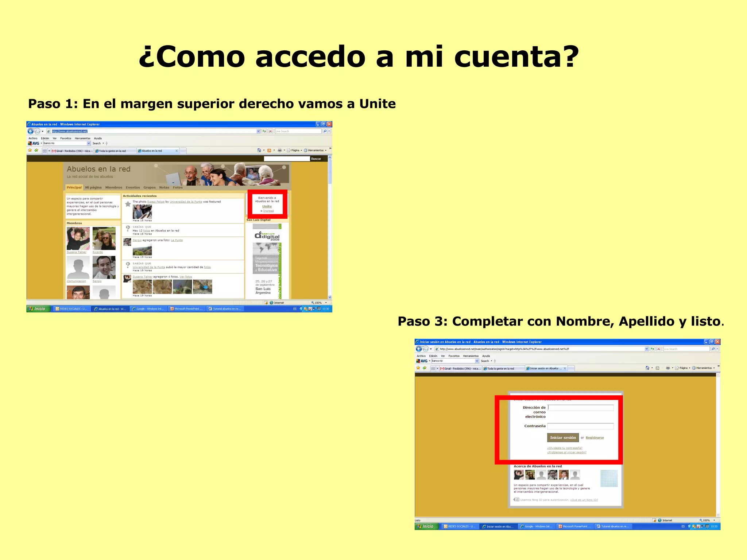Click the Inicio start button under Paso 1 screenshot

point(38,309)
